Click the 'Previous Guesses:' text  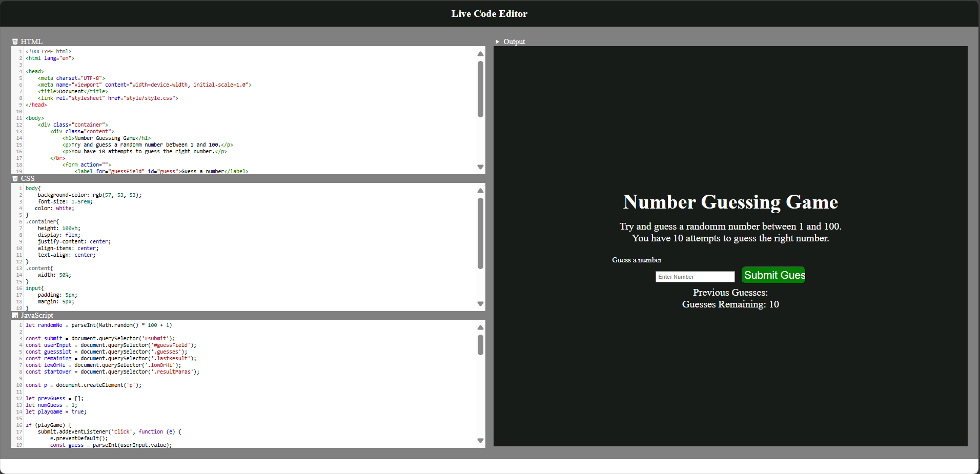[x=730, y=293]
